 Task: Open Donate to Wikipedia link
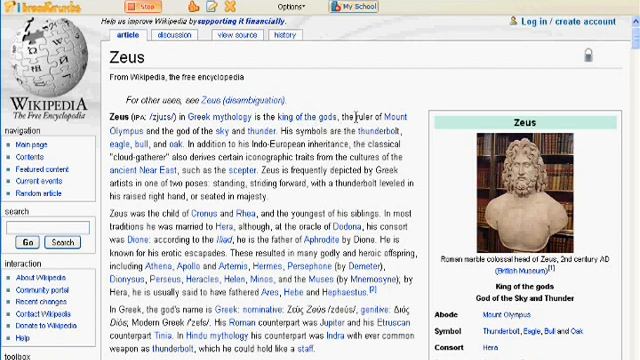[x=46, y=326]
